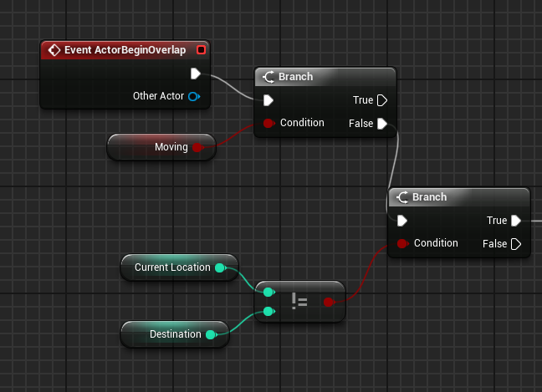Click the Moving variable's red output pin
Screen dimensions: 542x392
[197, 148]
